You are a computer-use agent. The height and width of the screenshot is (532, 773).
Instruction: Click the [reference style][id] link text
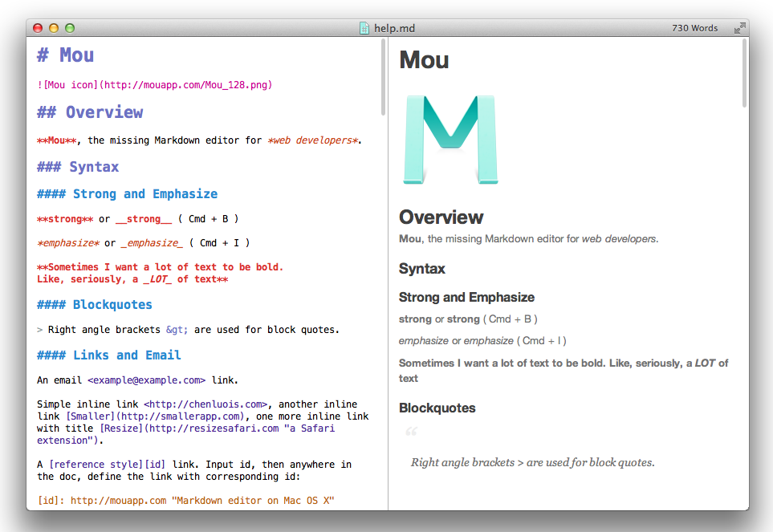[107, 465]
